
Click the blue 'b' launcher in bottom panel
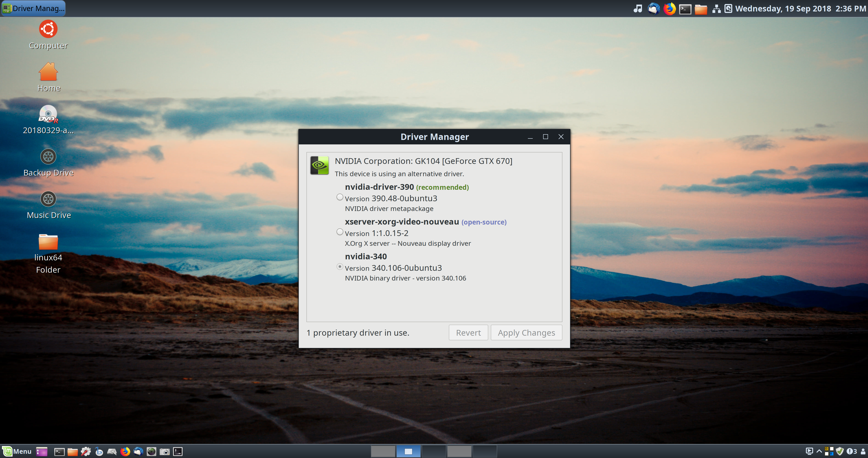(x=99, y=451)
